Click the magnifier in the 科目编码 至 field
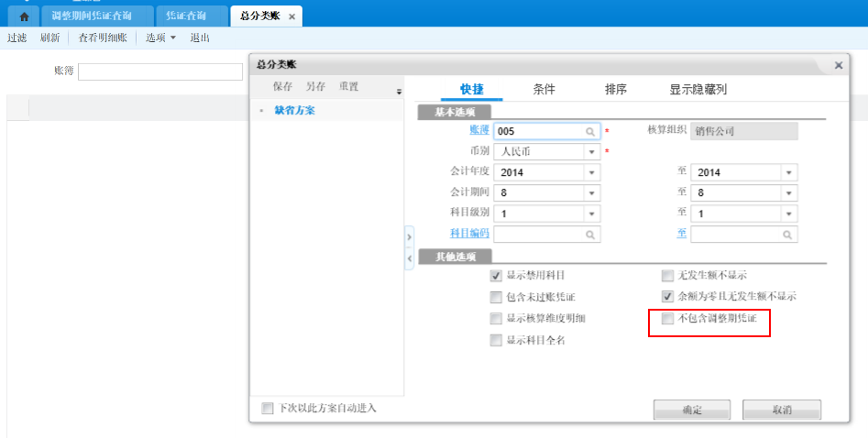The height and width of the screenshot is (438, 868). point(787,235)
